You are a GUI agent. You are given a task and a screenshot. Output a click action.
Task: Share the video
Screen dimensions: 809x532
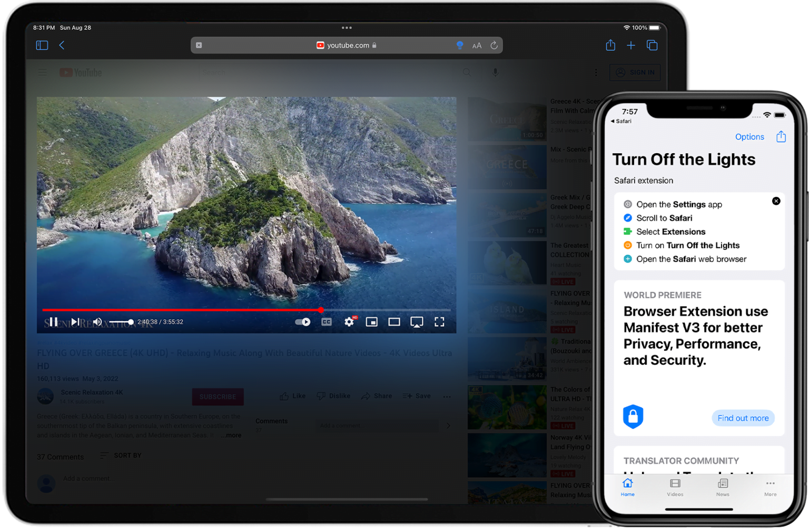376,396
